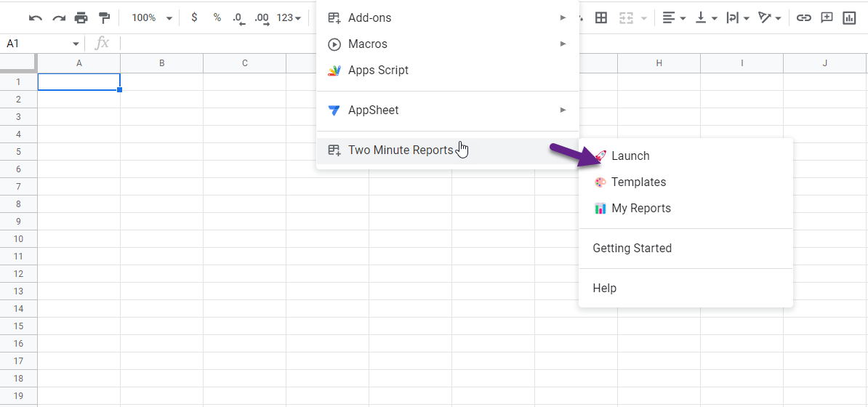Image resolution: width=868 pixels, height=407 pixels.
Task: Click the Redo arrow icon
Action: pyautogui.click(x=59, y=17)
